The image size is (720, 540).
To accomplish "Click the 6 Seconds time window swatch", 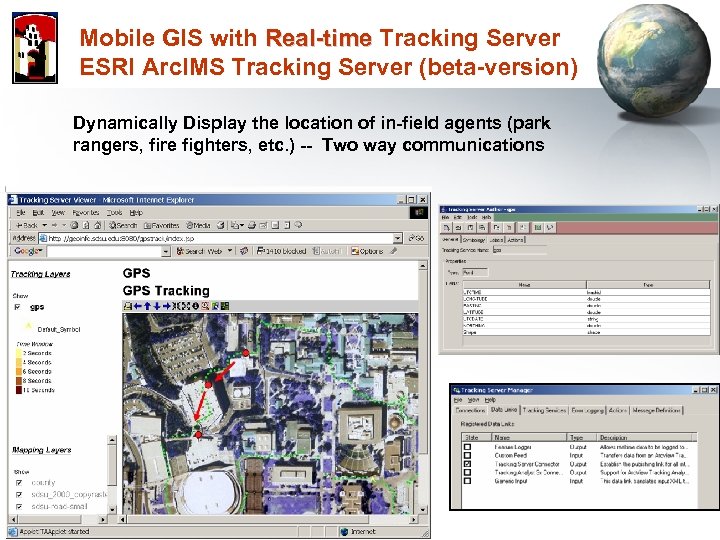I will click(x=19, y=371).
